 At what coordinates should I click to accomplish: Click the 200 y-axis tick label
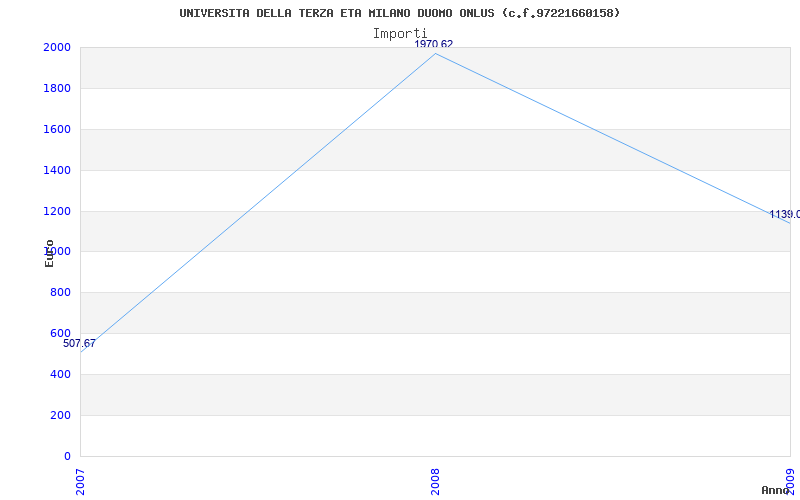pos(60,415)
